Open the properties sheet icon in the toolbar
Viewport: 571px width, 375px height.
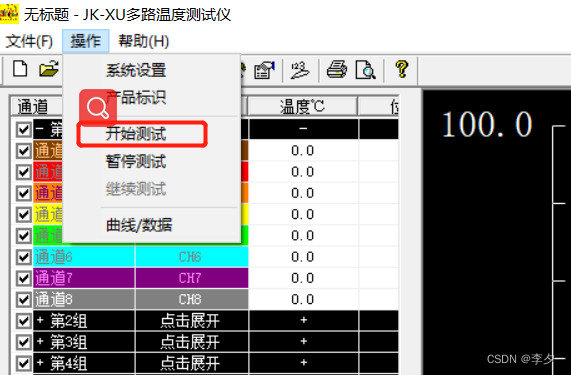pyautogui.click(x=264, y=70)
